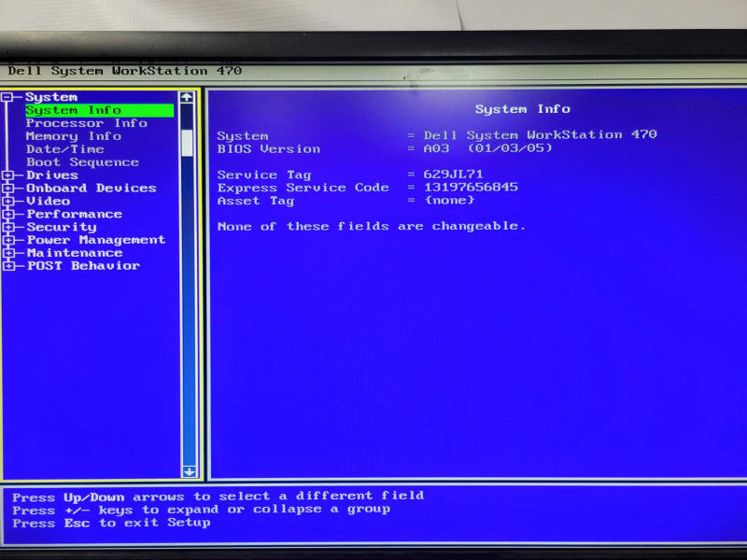Expand the Power Management group

[x=8, y=240]
